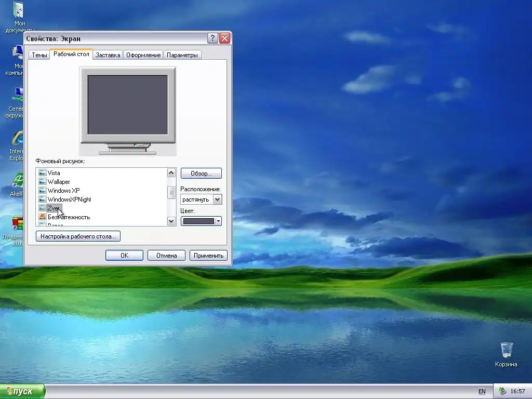This screenshot has height=399, width=532.
Task: Click the wallpaper list scrollbar thumb
Action: (x=171, y=192)
